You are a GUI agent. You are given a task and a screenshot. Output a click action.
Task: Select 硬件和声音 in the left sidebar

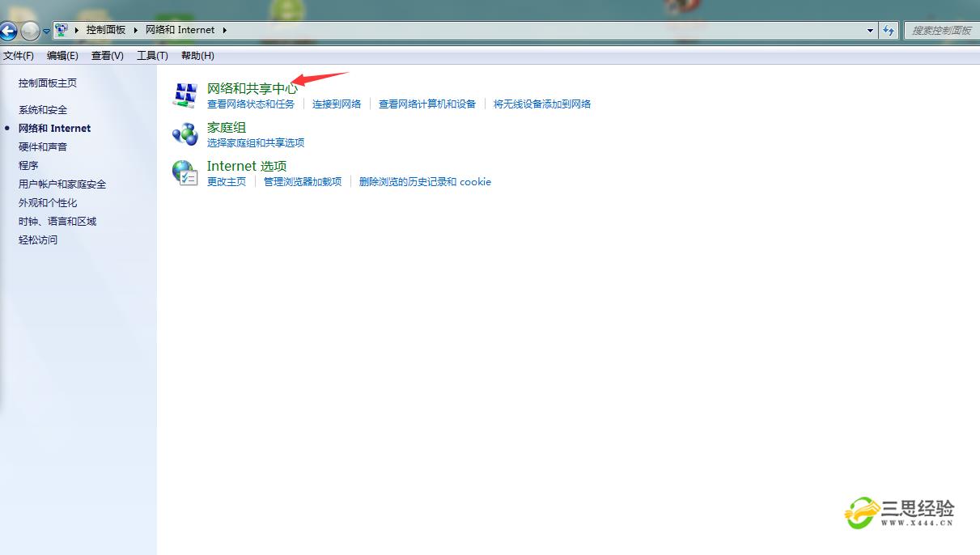[x=43, y=146]
